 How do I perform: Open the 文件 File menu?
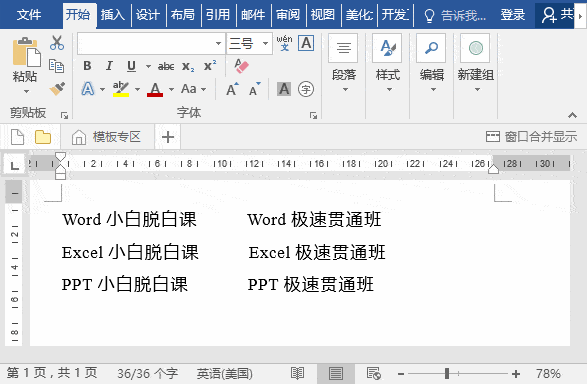click(29, 15)
